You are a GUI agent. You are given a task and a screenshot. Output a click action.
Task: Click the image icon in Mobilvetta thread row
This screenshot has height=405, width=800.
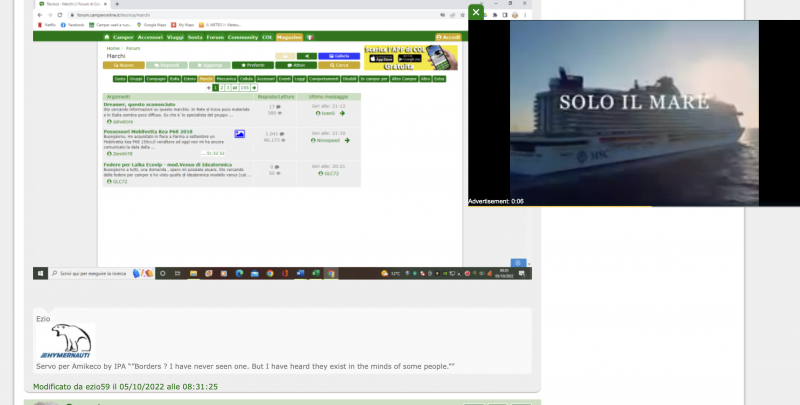tap(239, 133)
